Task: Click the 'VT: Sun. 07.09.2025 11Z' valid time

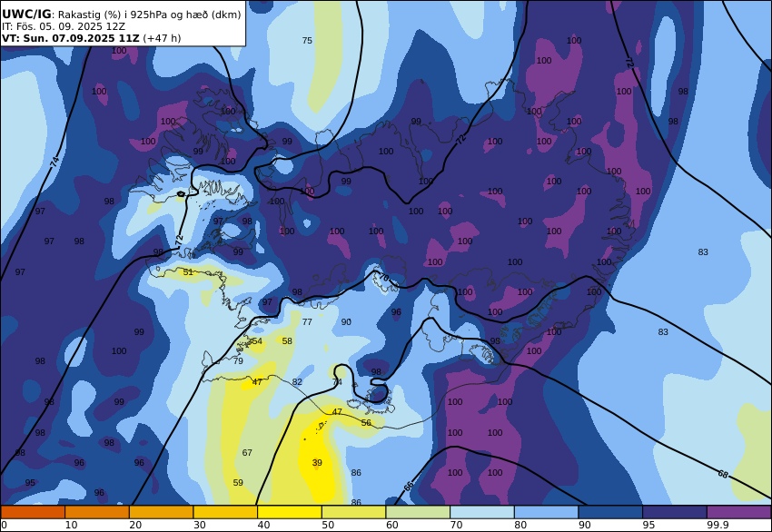Action: pos(71,38)
